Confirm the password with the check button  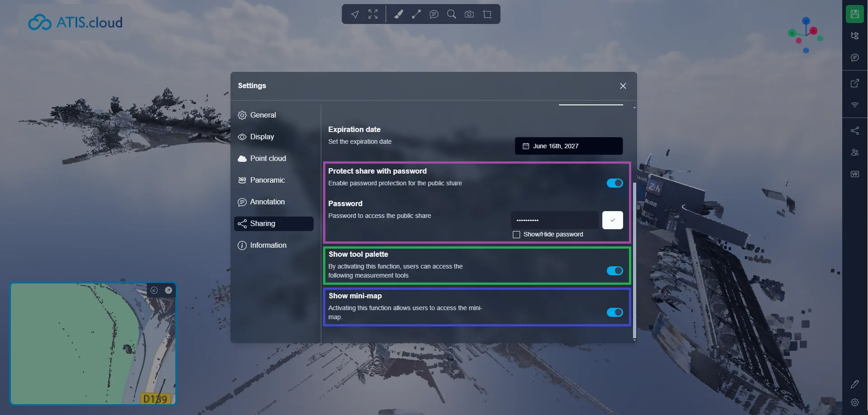pyautogui.click(x=612, y=220)
